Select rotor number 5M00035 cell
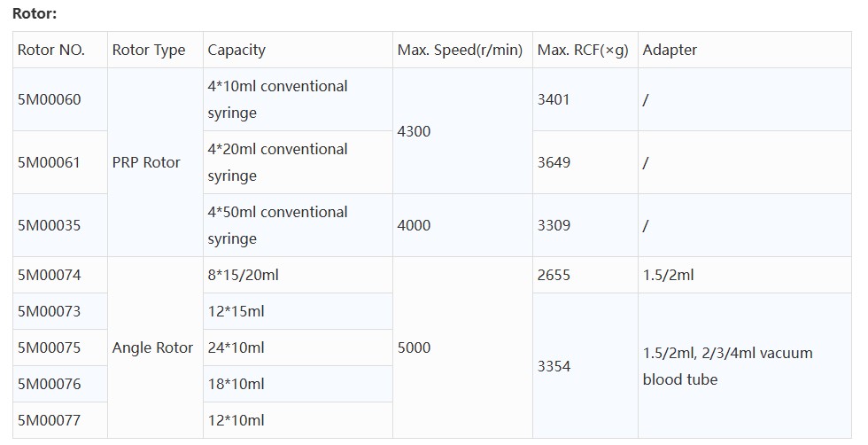 (50, 225)
